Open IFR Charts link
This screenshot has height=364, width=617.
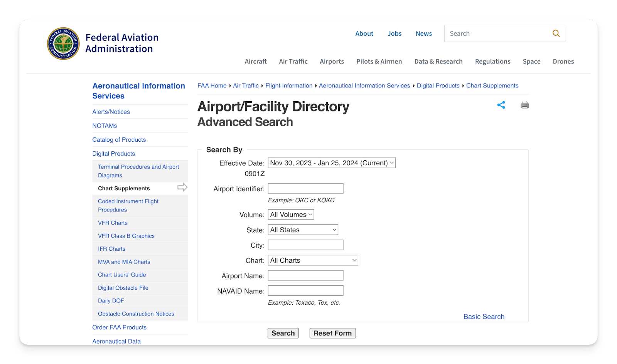pos(111,249)
